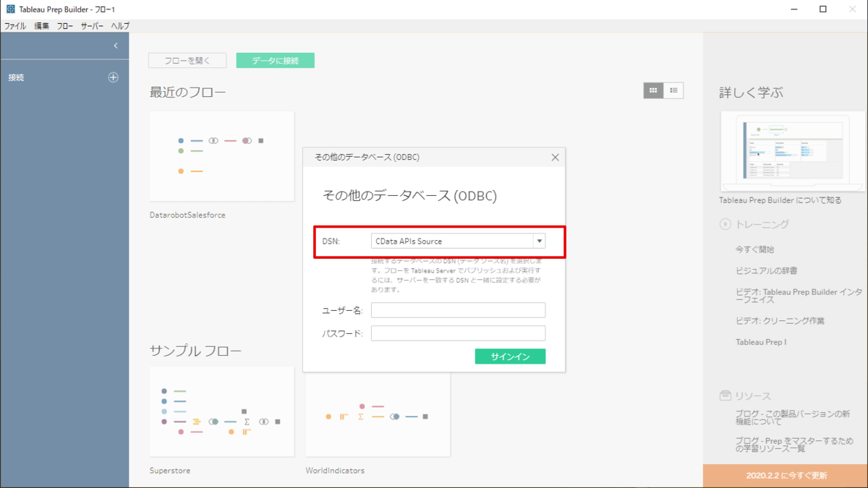Click the WorldIndicators flow name

[335, 471]
